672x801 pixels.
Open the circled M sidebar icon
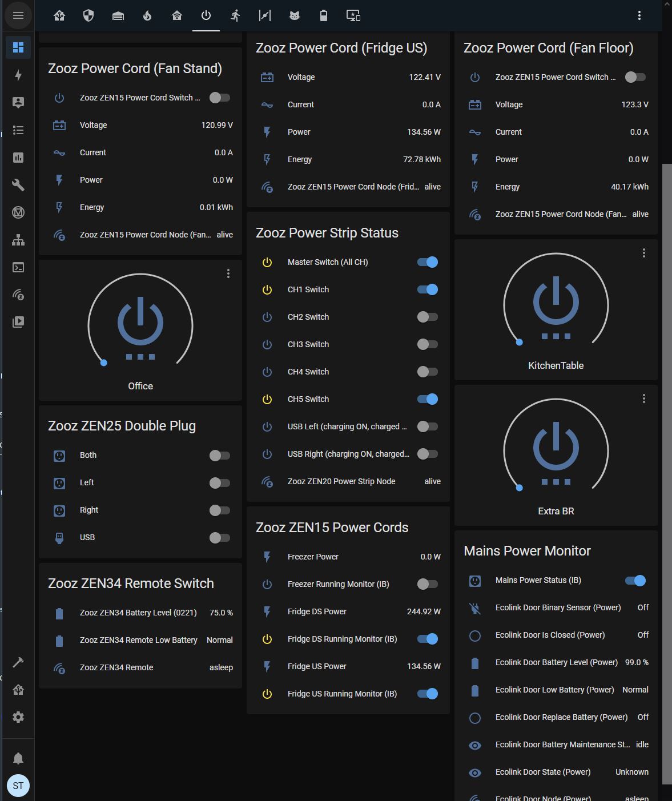[x=18, y=212]
